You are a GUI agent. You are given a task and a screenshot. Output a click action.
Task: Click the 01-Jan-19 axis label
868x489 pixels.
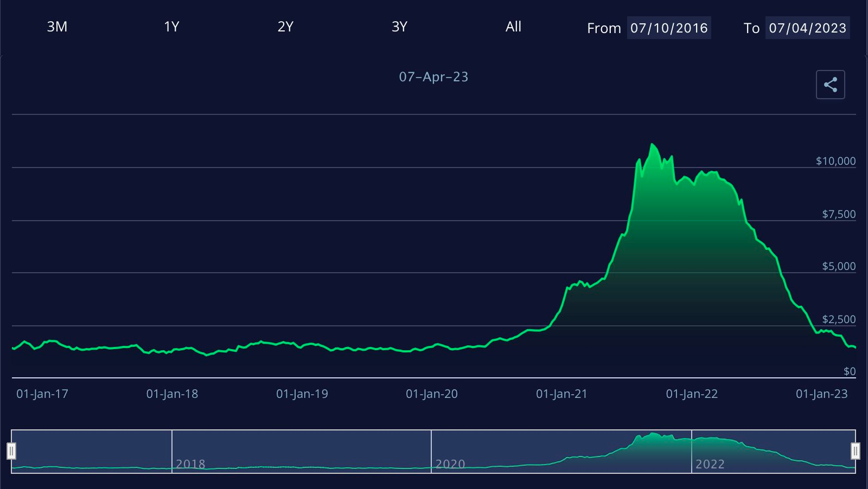302,394
